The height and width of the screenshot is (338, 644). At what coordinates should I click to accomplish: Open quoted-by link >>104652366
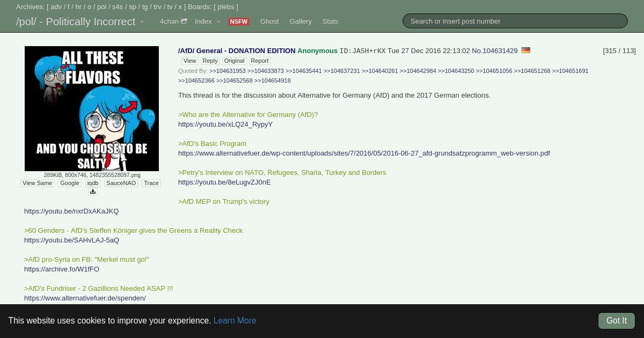pyautogui.click(x=196, y=80)
